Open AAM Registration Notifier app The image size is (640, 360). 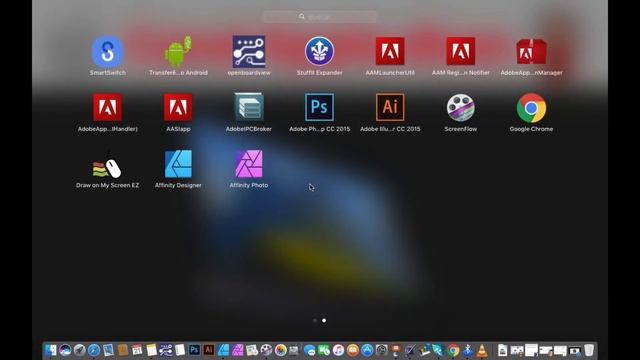tap(460, 51)
